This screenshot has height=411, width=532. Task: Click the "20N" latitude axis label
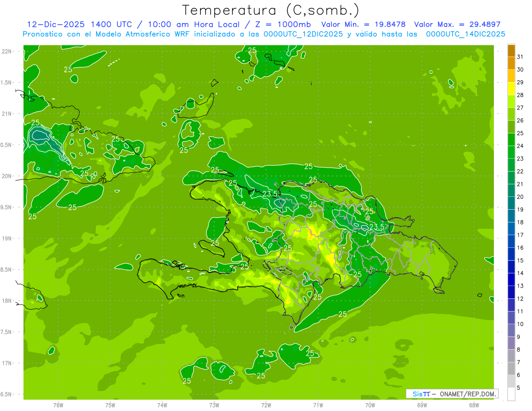pos(7,176)
